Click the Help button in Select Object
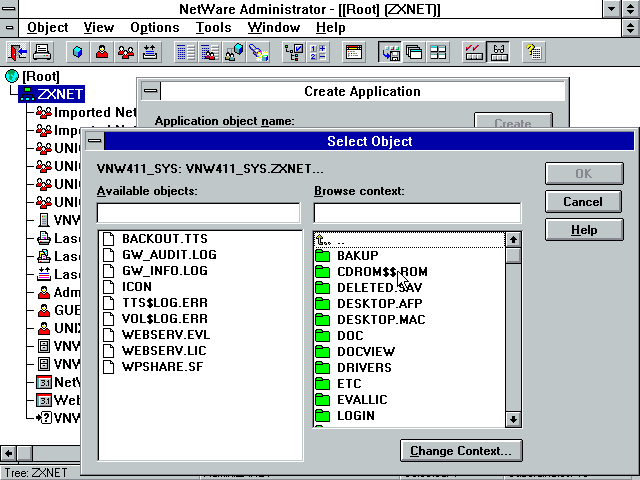Image resolution: width=640 pixels, height=480 pixels. pyautogui.click(x=584, y=230)
